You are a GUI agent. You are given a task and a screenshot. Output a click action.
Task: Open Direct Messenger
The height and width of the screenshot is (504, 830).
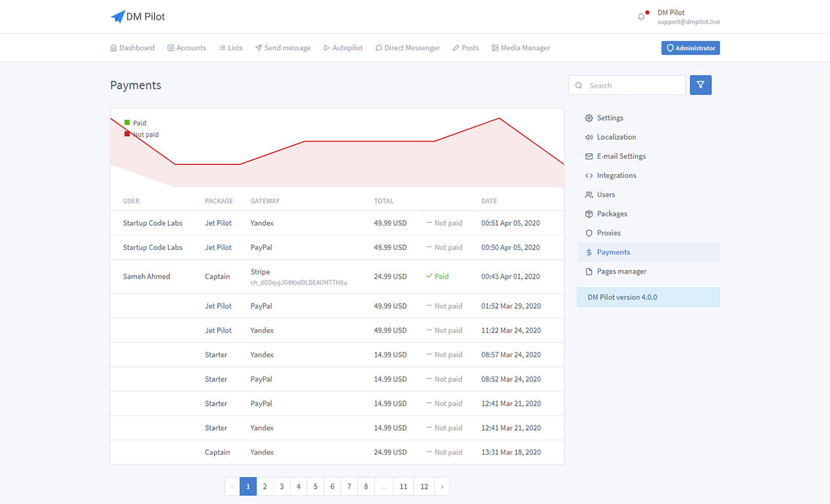pyautogui.click(x=407, y=48)
